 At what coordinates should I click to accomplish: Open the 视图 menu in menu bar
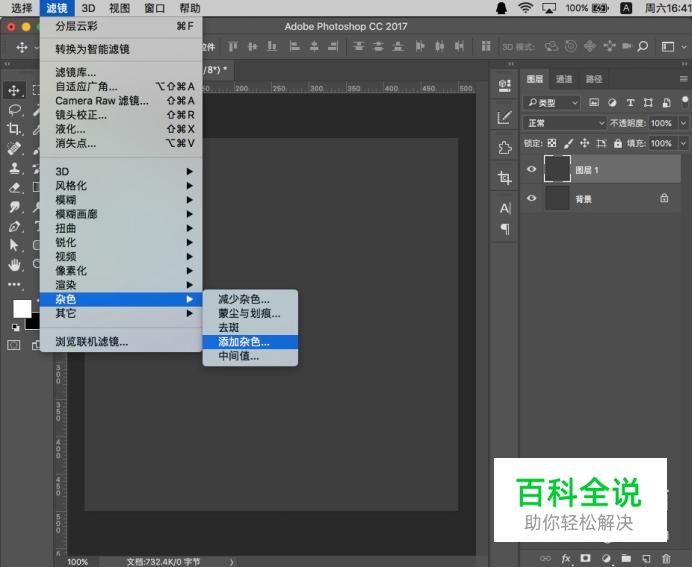(119, 8)
